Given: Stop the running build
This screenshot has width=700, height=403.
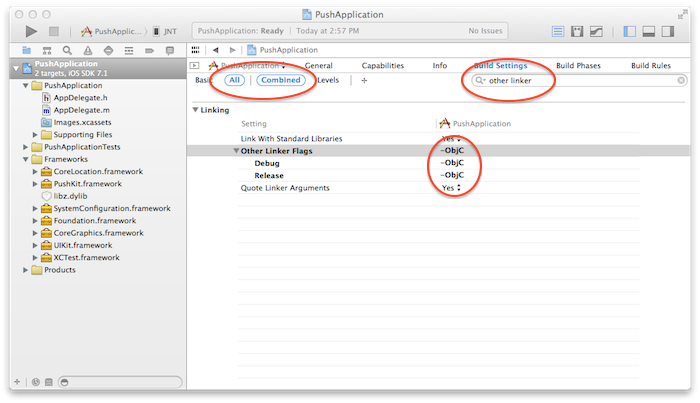Looking at the screenshot, I should click(54, 31).
